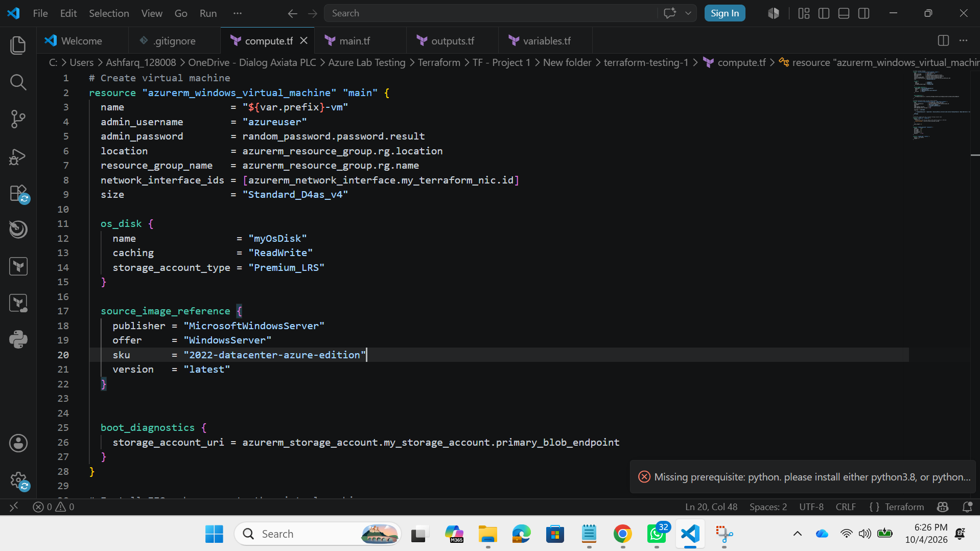Expand the hidden menu items ellipsis
980x551 pixels.
tap(237, 13)
